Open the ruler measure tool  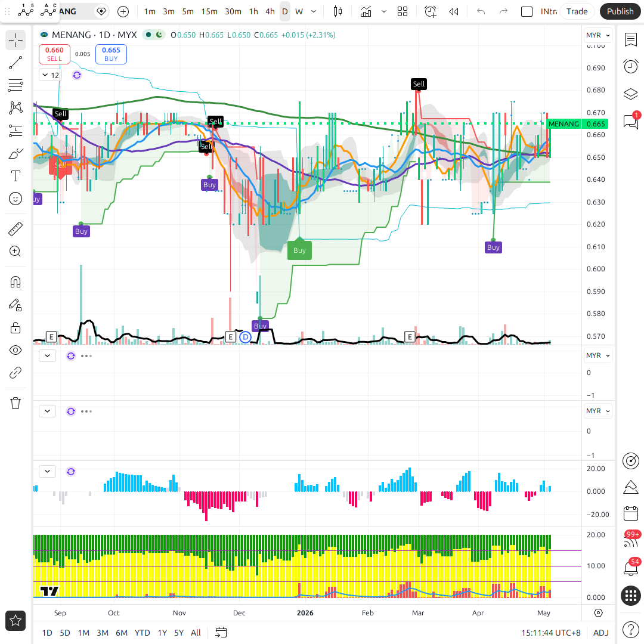click(x=16, y=229)
